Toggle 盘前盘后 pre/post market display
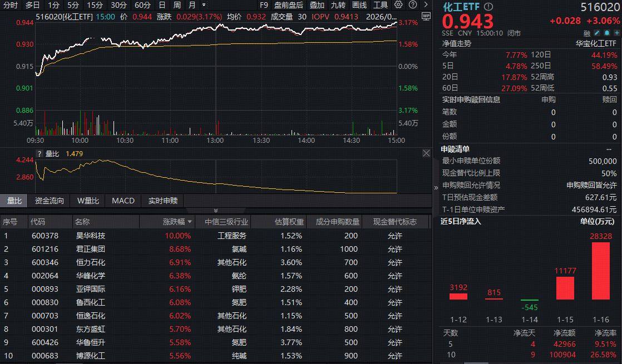622x364 pixels. [x=288, y=5]
